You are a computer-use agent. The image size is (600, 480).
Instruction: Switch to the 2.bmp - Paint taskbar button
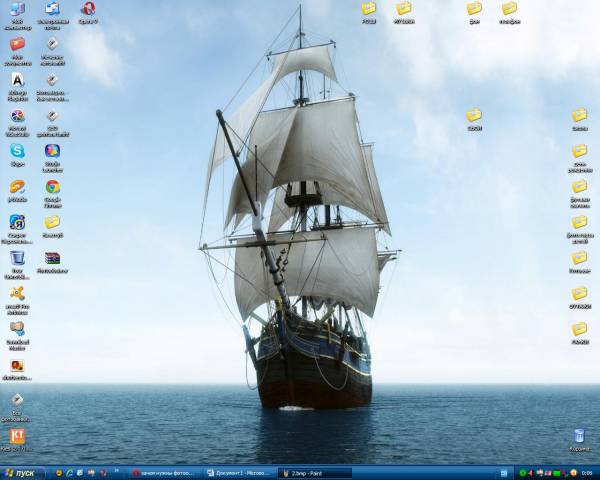[315, 473]
